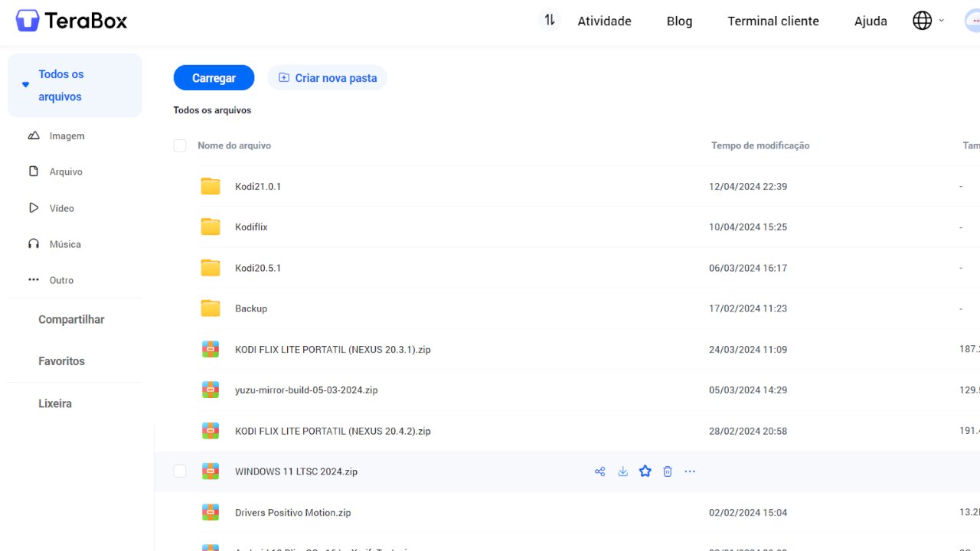The image size is (980, 551).
Task: Select KODI FLIX LITE PORTATIL (NEXUS 20.4.2).zip
Action: pos(333,431)
